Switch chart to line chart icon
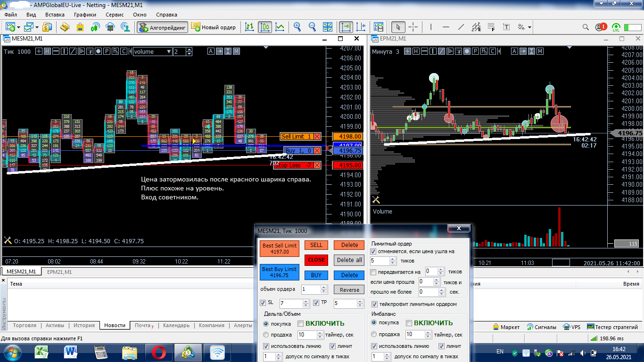This screenshot has width=644, height=362. pyautogui.click(x=280, y=27)
